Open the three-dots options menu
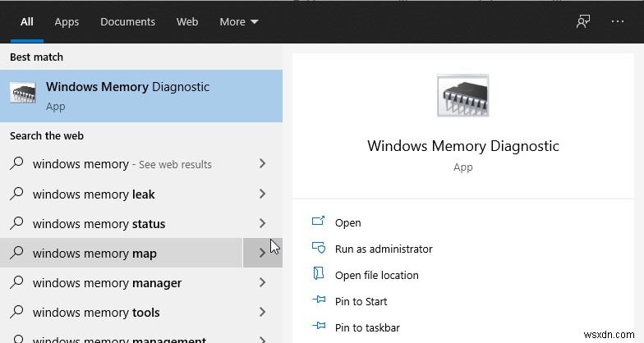Screen dimensions: 644x343 [x=618, y=22]
